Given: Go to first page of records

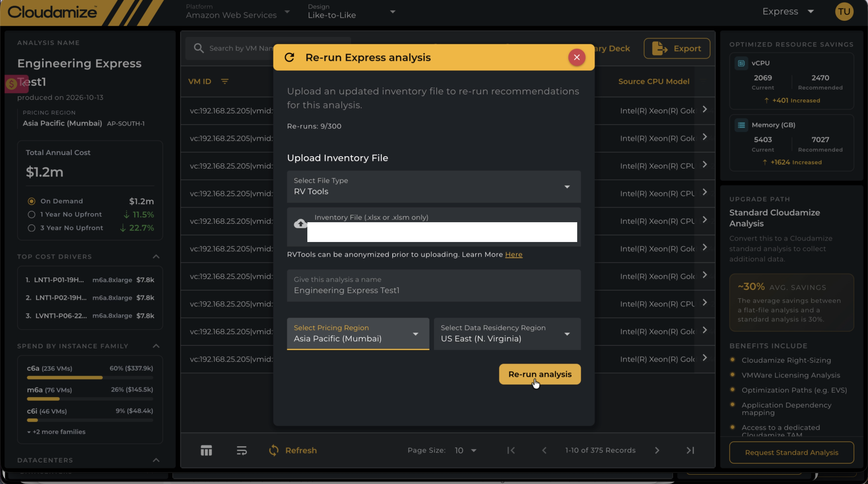Looking at the screenshot, I should tap(511, 450).
